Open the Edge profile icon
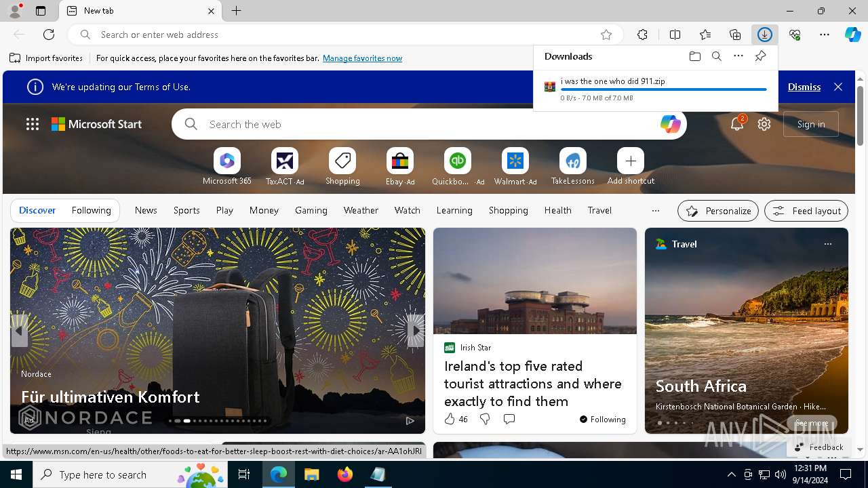 15,11
